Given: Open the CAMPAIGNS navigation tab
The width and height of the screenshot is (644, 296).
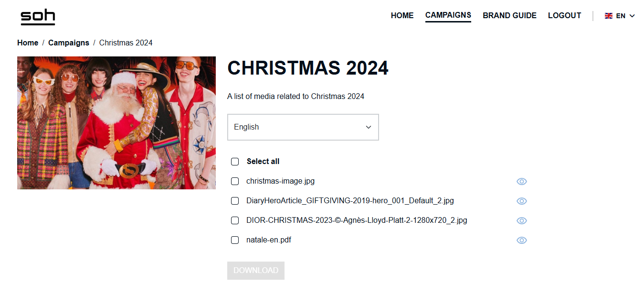Looking at the screenshot, I should (x=448, y=15).
